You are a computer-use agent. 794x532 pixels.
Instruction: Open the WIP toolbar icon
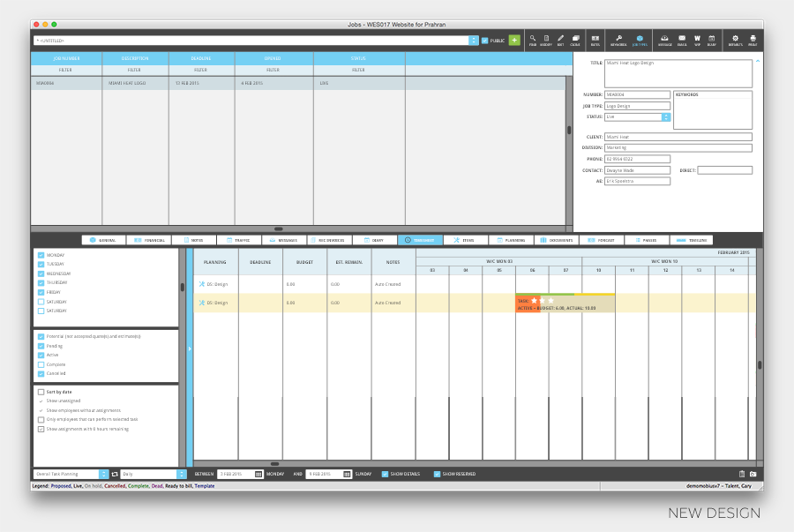point(697,40)
